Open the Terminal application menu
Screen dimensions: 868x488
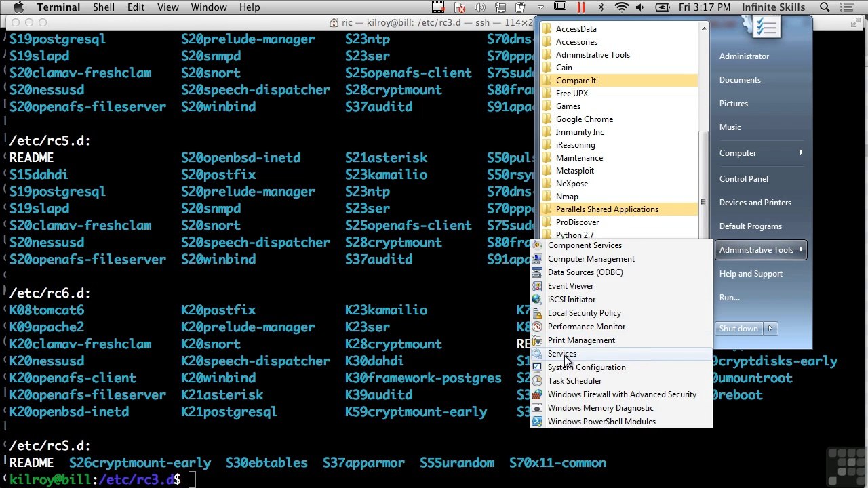point(58,7)
